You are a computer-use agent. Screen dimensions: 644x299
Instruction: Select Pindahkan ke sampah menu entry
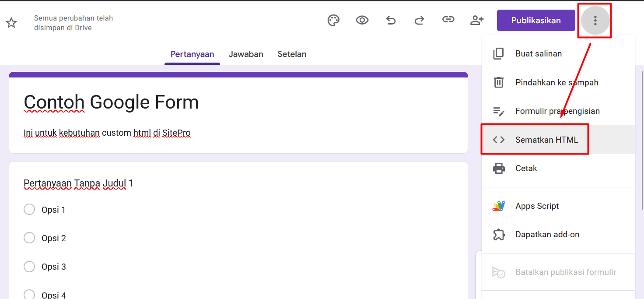(x=556, y=83)
